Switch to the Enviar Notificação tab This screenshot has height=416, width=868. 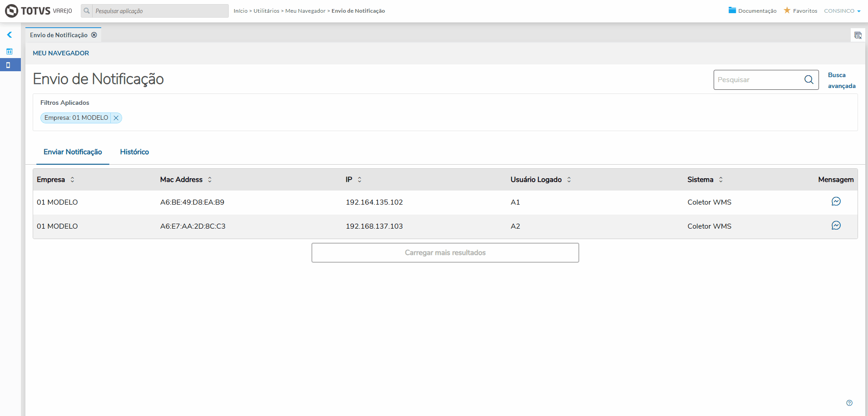[x=73, y=152]
